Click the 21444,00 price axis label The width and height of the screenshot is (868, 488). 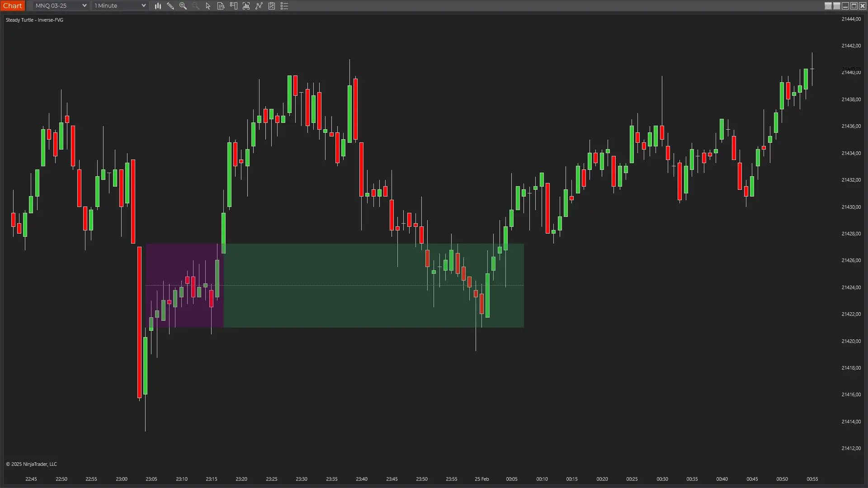(851, 19)
